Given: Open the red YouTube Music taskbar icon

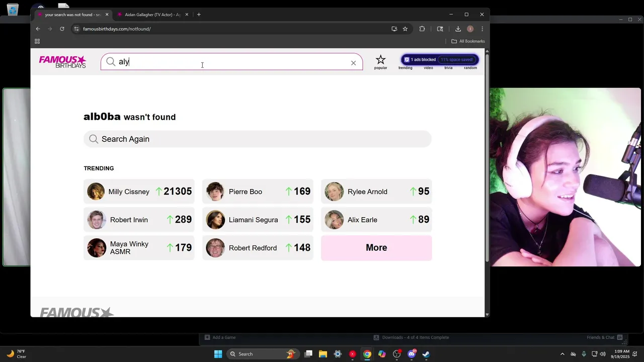Looking at the screenshot, I should (352, 354).
